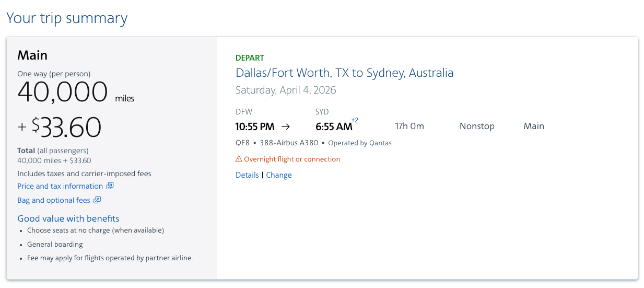
Task: Click the date Saturday, April 4, 2026
Action: click(x=286, y=90)
